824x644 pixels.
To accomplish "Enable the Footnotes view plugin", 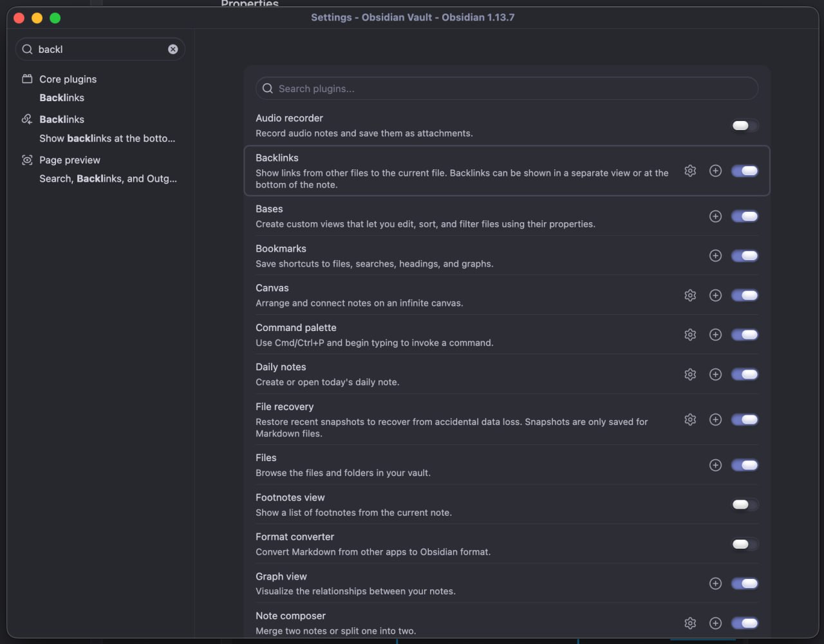I will pyautogui.click(x=745, y=504).
